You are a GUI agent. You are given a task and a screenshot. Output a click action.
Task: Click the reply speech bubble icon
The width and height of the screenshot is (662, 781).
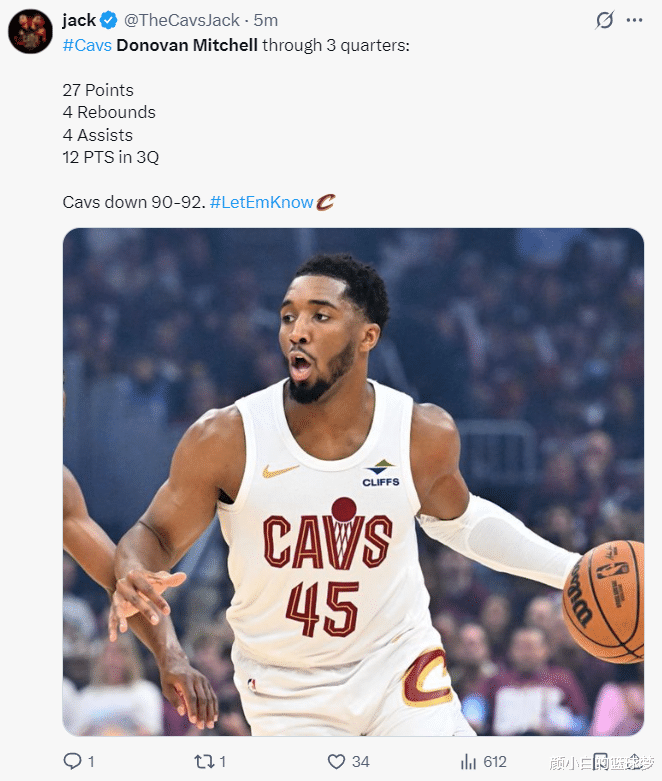pos(72,761)
